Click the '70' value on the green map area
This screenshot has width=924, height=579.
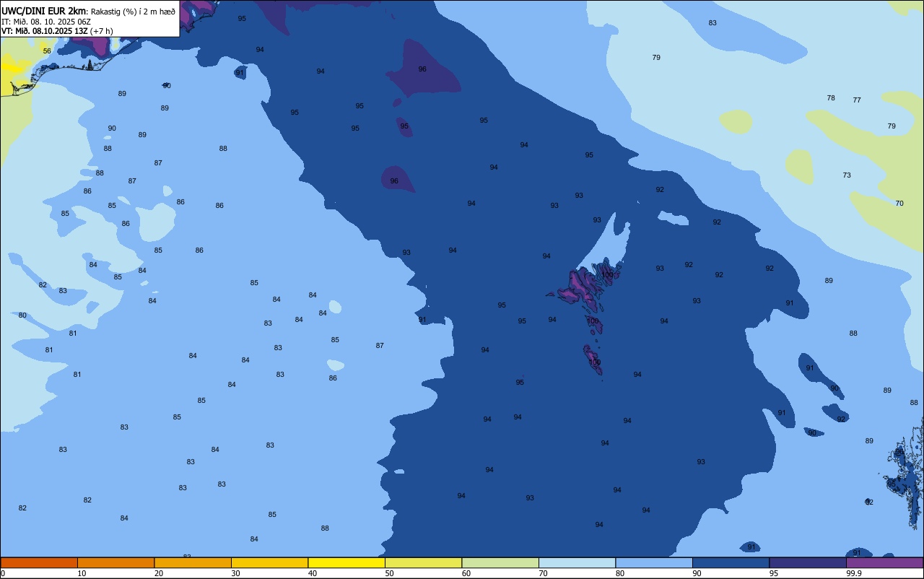point(899,204)
